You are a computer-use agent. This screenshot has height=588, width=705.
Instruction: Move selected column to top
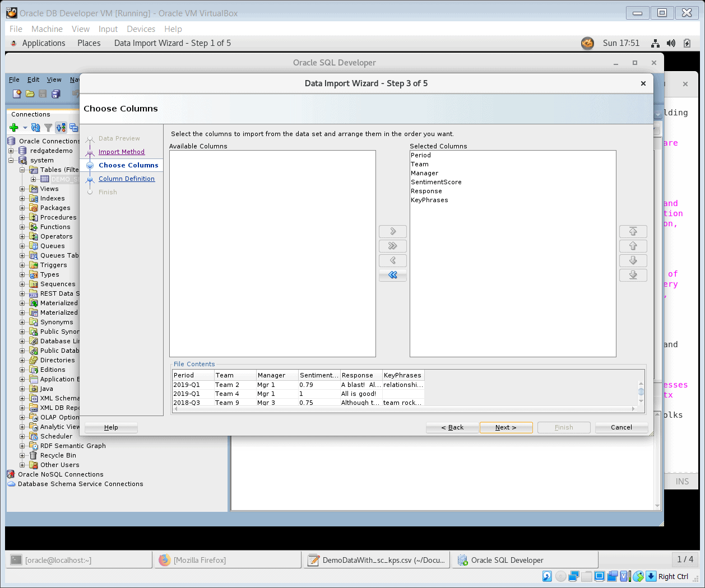click(x=633, y=231)
